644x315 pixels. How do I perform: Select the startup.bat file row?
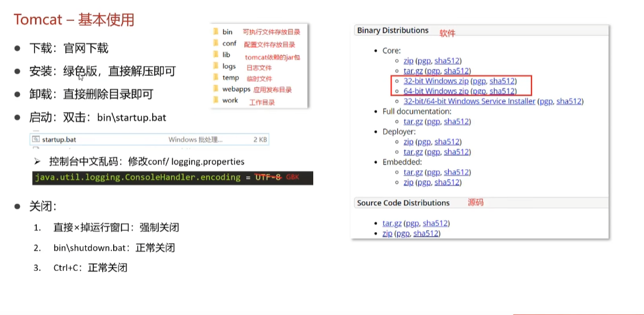click(x=149, y=139)
